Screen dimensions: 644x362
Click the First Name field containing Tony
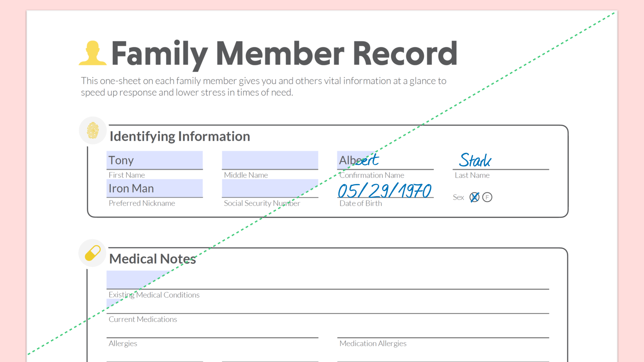(155, 160)
